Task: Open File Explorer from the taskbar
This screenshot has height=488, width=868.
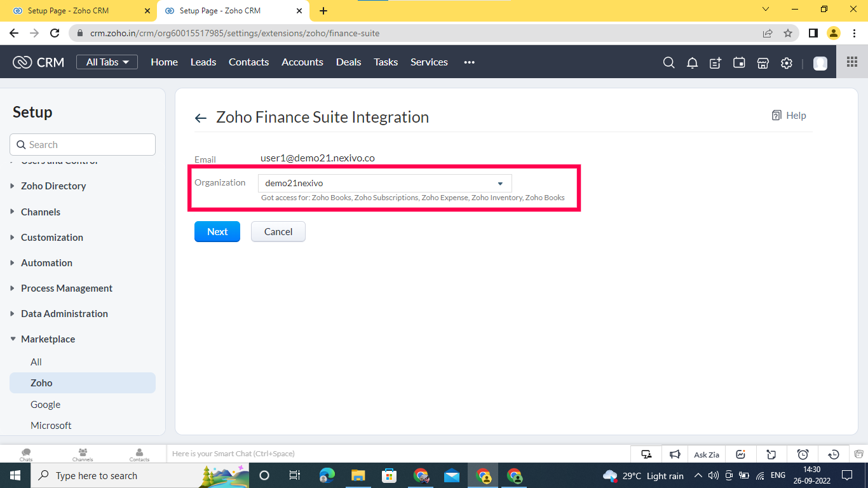Action: pos(358,475)
